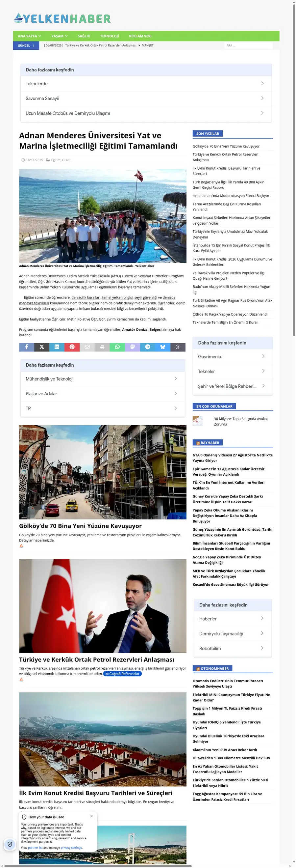
Task: Open the 'denizcilik kuralları' link
Action: click(x=86, y=297)
